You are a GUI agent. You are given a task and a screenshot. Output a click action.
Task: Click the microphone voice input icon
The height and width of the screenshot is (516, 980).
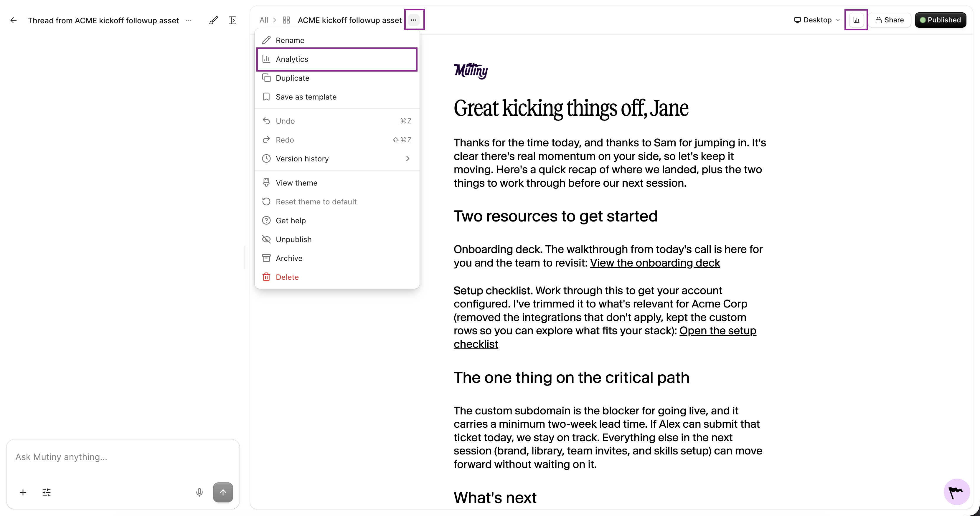(199, 493)
